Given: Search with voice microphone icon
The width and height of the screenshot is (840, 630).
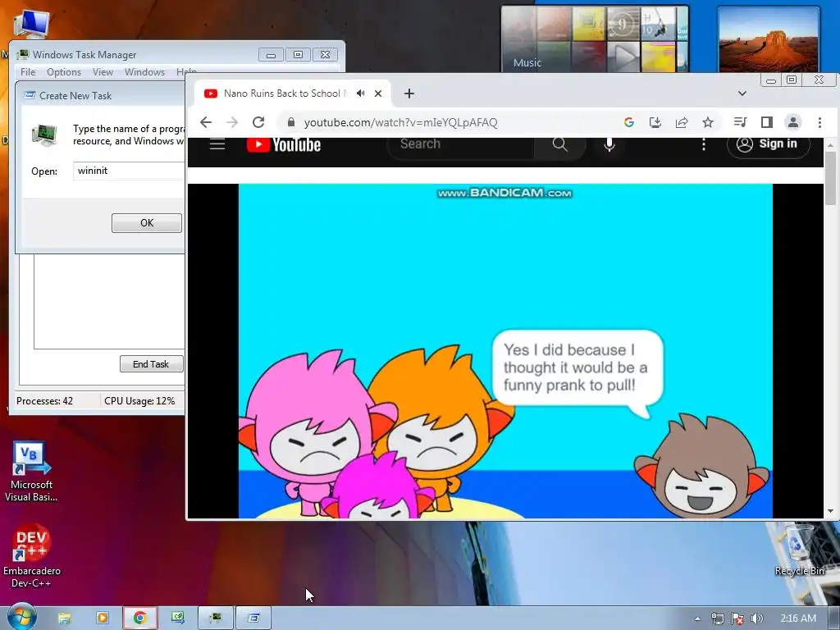Looking at the screenshot, I should pyautogui.click(x=609, y=144).
